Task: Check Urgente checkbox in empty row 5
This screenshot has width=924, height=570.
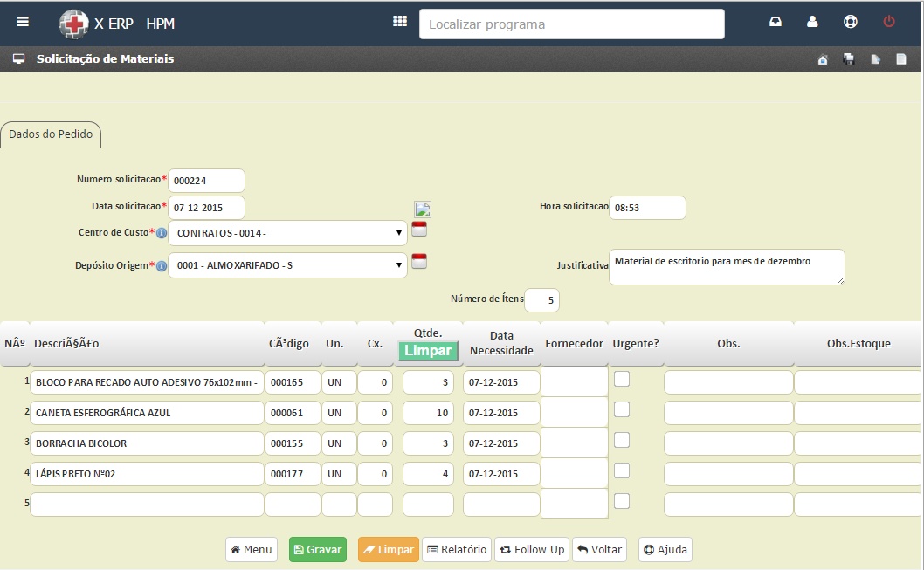Action: point(622,502)
